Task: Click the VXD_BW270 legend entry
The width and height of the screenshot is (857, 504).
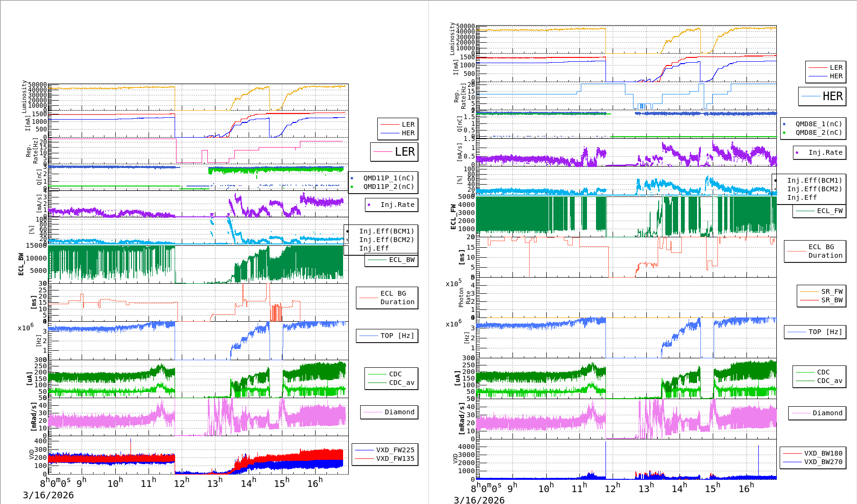Action: (x=823, y=462)
